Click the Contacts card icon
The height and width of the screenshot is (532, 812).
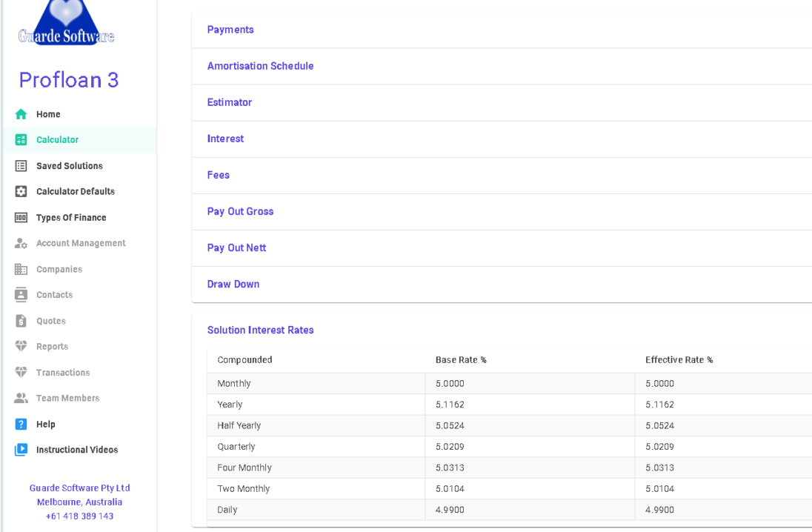21,294
